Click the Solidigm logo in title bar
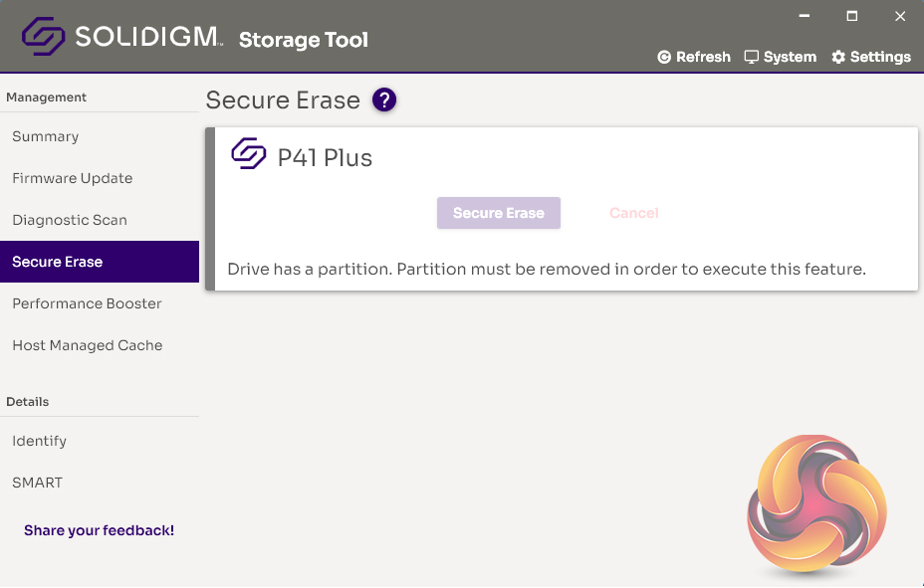The image size is (924, 588). coord(44,38)
